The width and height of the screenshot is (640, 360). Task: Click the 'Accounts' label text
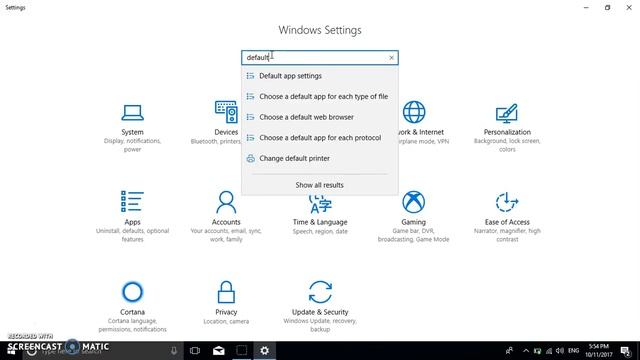click(226, 222)
